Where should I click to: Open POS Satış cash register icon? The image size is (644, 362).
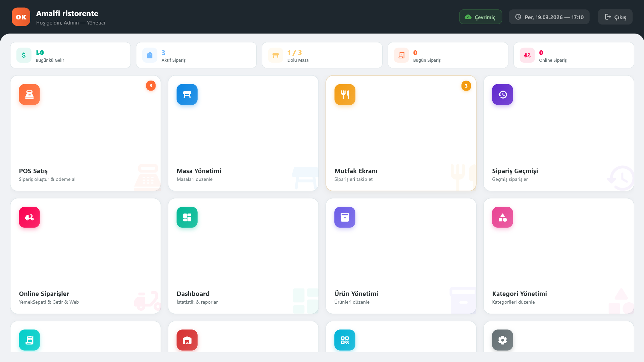(x=29, y=94)
